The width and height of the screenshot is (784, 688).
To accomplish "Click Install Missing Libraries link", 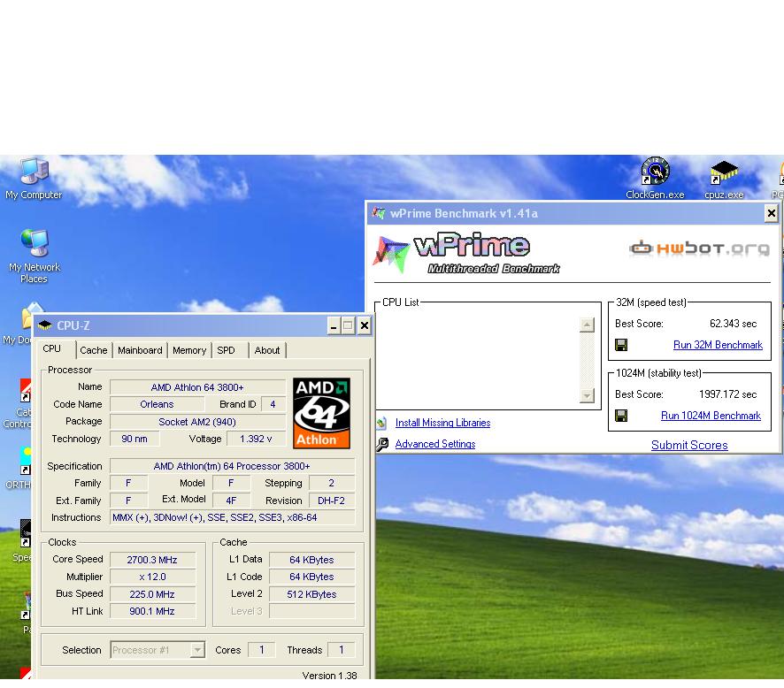I will pos(442,423).
